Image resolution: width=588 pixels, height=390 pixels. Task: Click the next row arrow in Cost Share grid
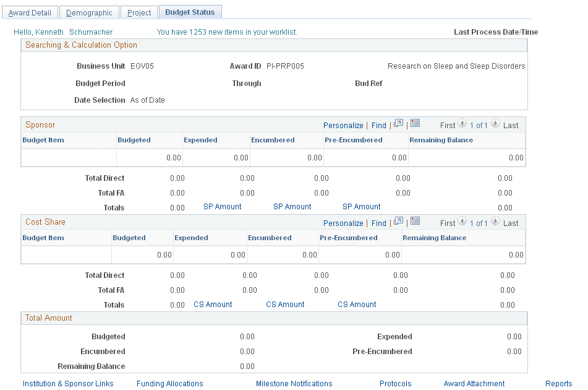(x=495, y=222)
